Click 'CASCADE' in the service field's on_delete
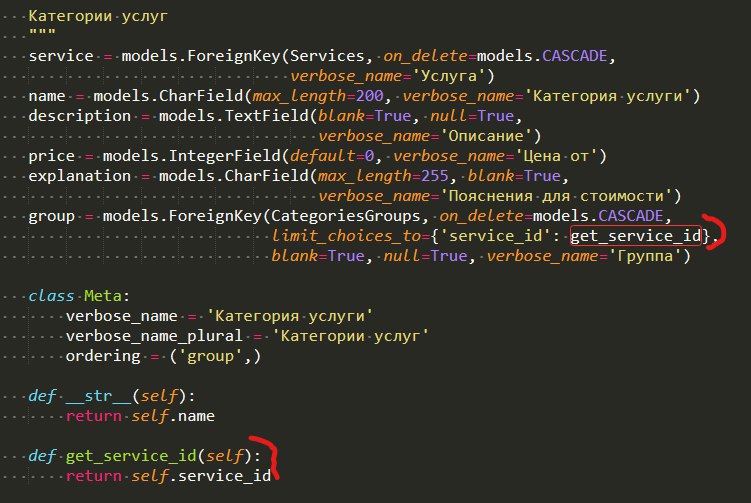 575,56
